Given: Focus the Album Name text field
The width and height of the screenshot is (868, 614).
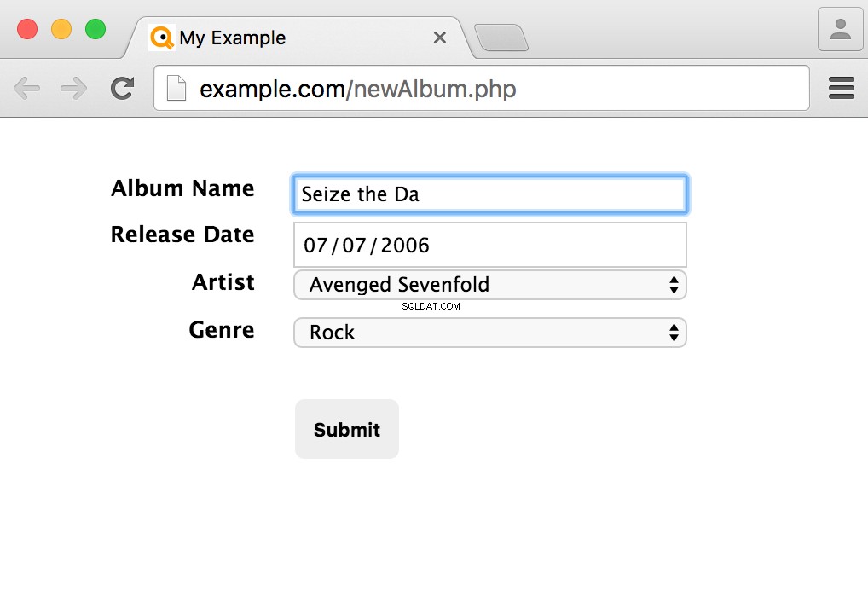Looking at the screenshot, I should tap(490, 194).
